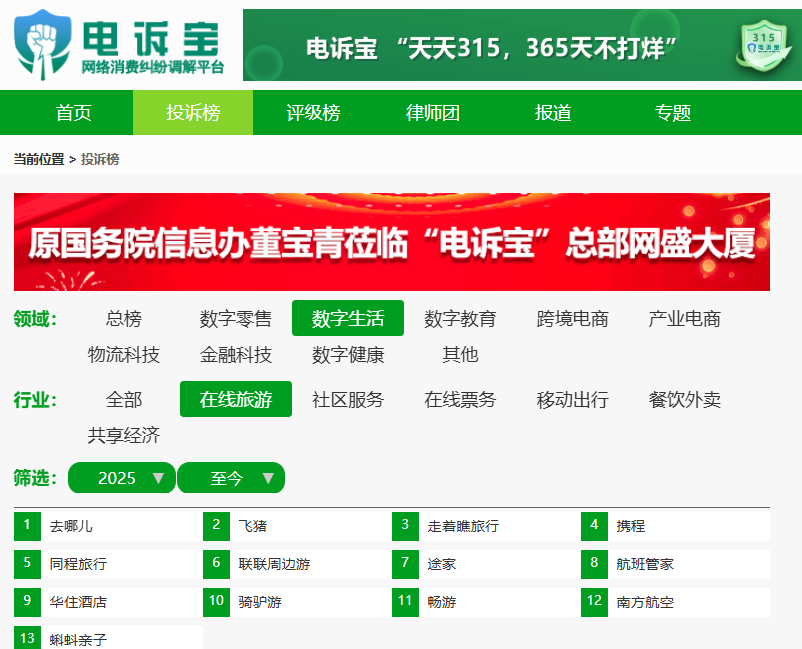Open rank 9 entry 华住酒店
This screenshot has width=802, height=649.
pyautogui.click(x=108, y=602)
